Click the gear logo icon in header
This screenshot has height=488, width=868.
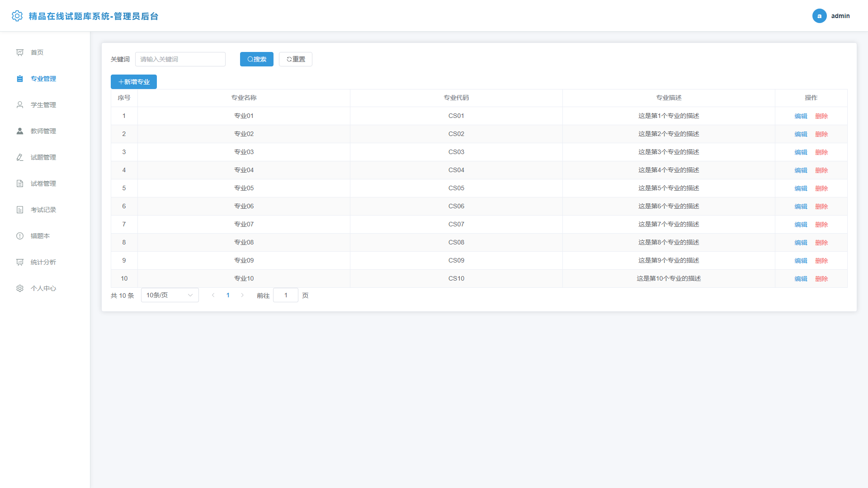point(17,16)
